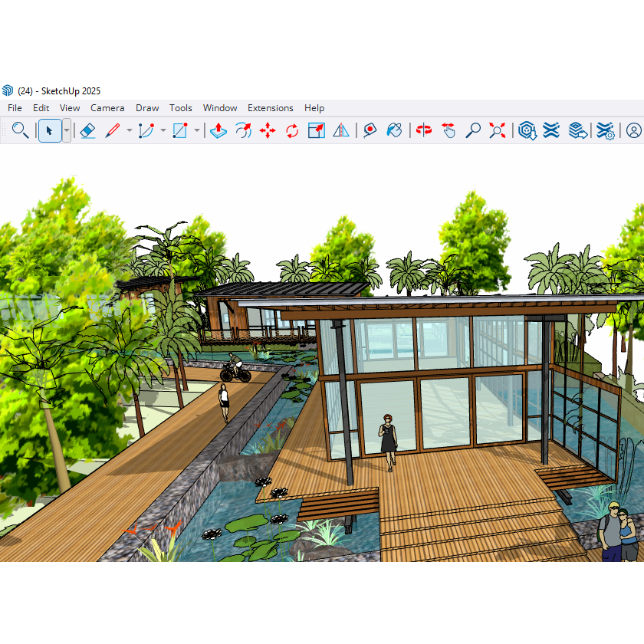This screenshot has height=644, width=644.
Task: Open the Help menu
Action: point(314,108)
